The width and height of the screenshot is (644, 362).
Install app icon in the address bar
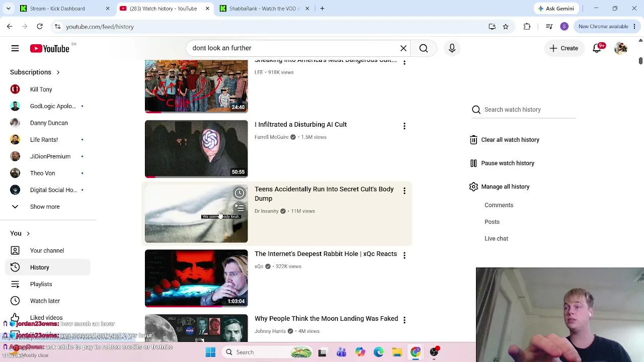click(492, 27)
